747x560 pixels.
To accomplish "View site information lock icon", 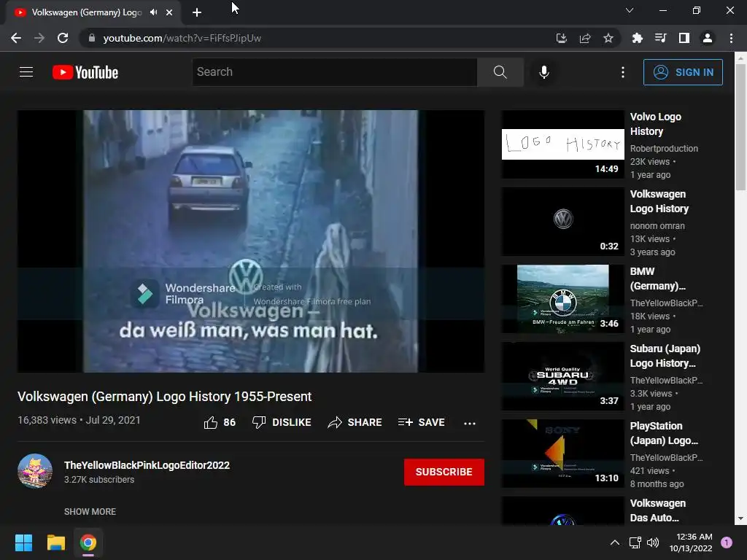I will 92,38.
